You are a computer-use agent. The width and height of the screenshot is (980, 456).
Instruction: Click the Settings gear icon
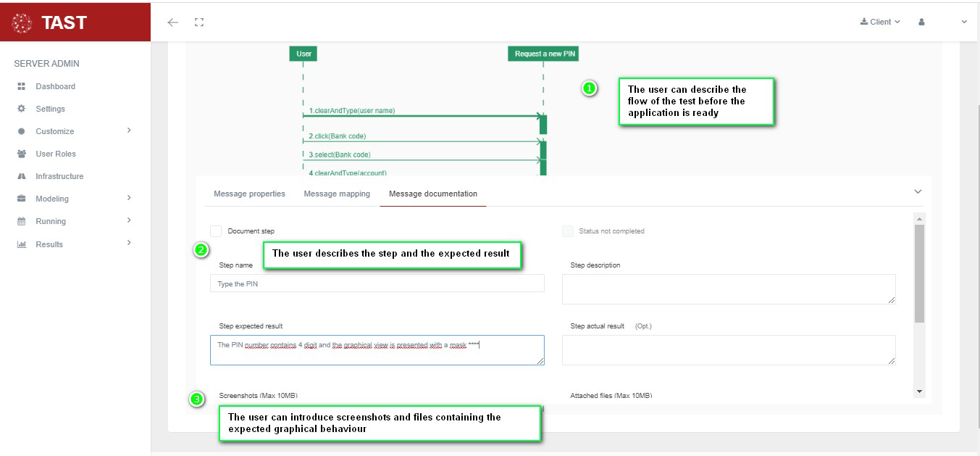pos(22,109)
